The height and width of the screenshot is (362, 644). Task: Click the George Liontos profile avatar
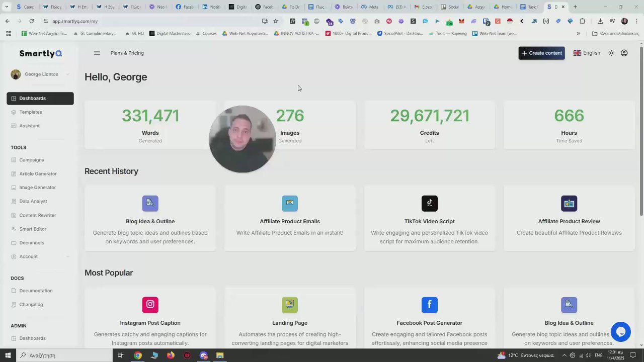[16, 74]
